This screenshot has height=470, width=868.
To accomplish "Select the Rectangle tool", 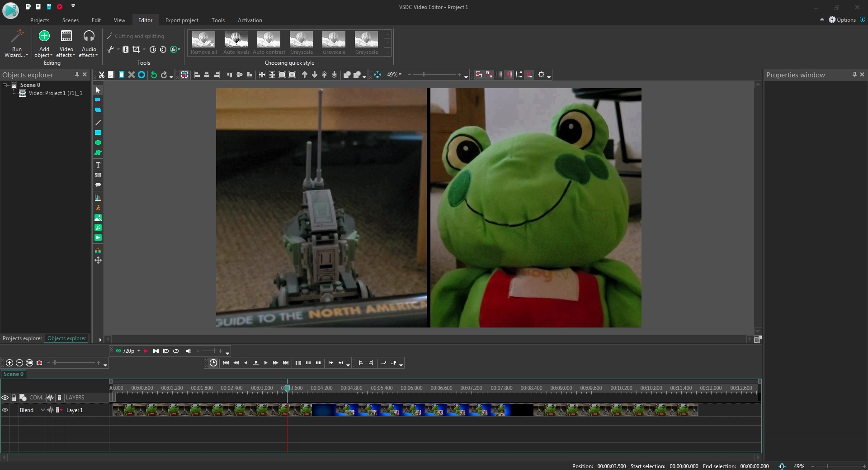I will [x=98, y=132].
